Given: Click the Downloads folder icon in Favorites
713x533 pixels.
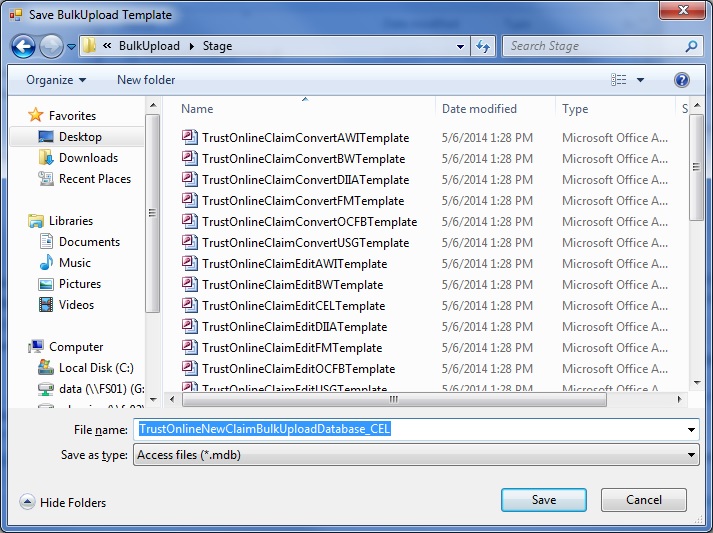Looking at the screenshot, I should (x=46, y=158).
